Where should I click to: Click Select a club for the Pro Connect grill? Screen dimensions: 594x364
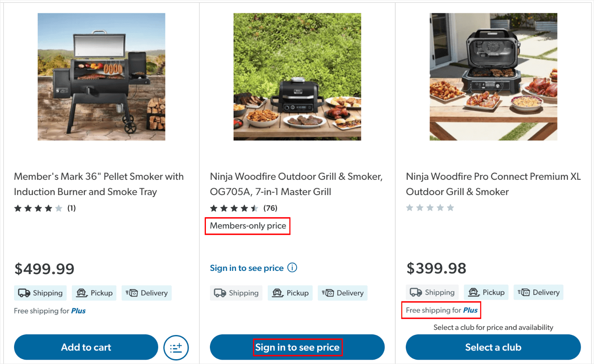[x=493, y=347]
